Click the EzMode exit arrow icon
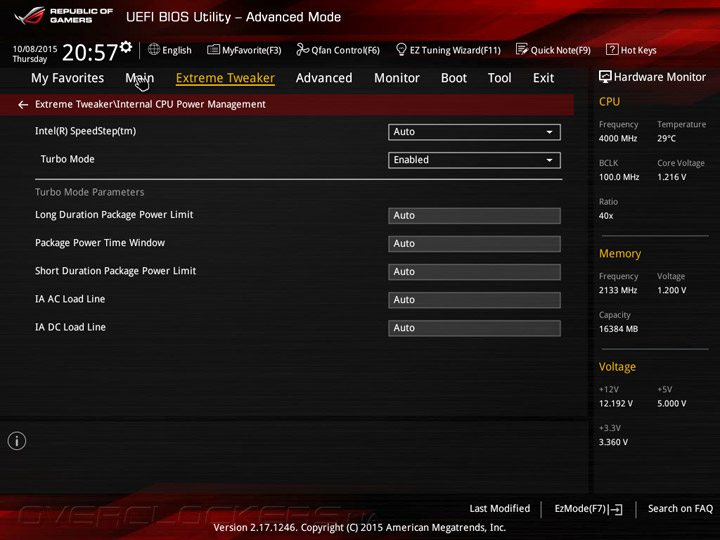This screenshot has height=540, width=720. 616,509
